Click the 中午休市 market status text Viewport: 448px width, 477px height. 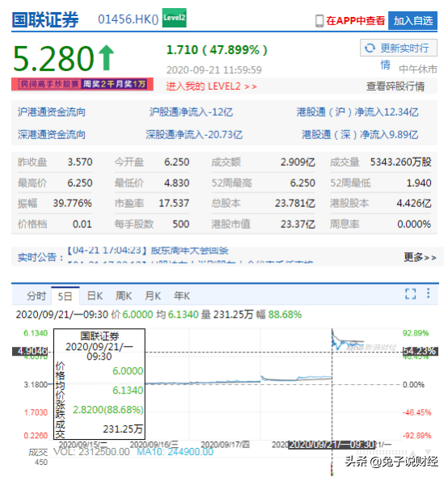click(418, 69)
